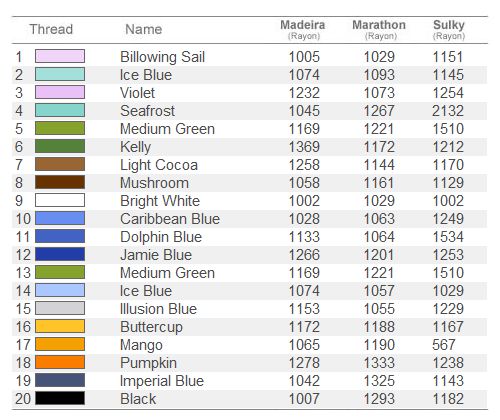Click the Jamie Blue color swatch
The height and width of the screenshot is (420, 500).
60,254
